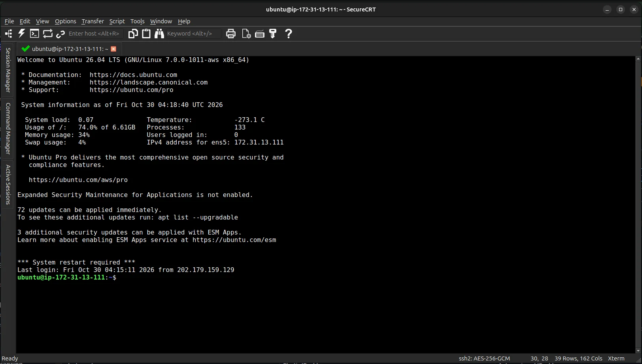Click the Help question mark icon

[x=289, y=34]
